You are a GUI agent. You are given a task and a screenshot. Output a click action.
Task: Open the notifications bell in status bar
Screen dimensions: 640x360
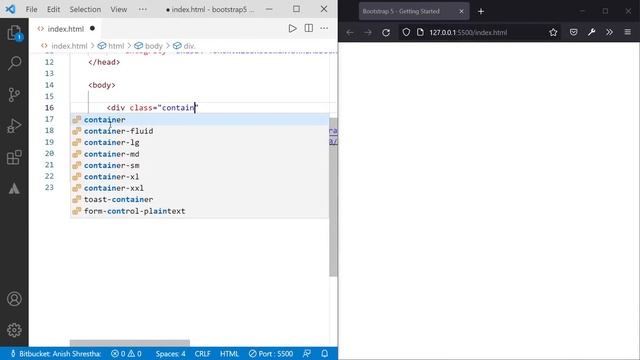pyautogui.click(x=324, y=353)
